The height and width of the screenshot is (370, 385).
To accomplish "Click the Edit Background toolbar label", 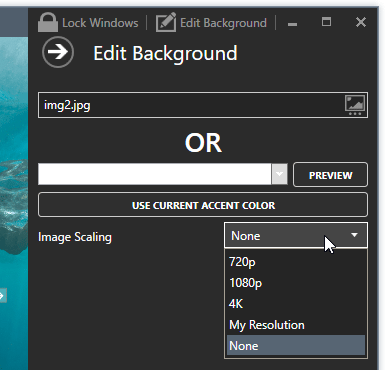I will 223,23.
